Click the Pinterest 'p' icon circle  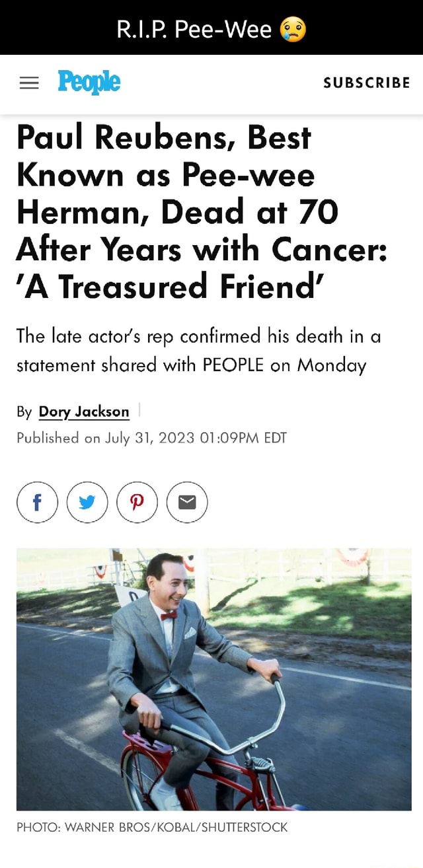point(137,502)
